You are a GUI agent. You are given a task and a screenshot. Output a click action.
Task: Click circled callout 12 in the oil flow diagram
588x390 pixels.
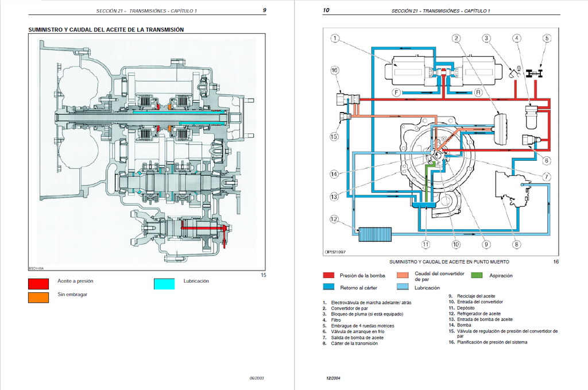(x=334, y=219)
